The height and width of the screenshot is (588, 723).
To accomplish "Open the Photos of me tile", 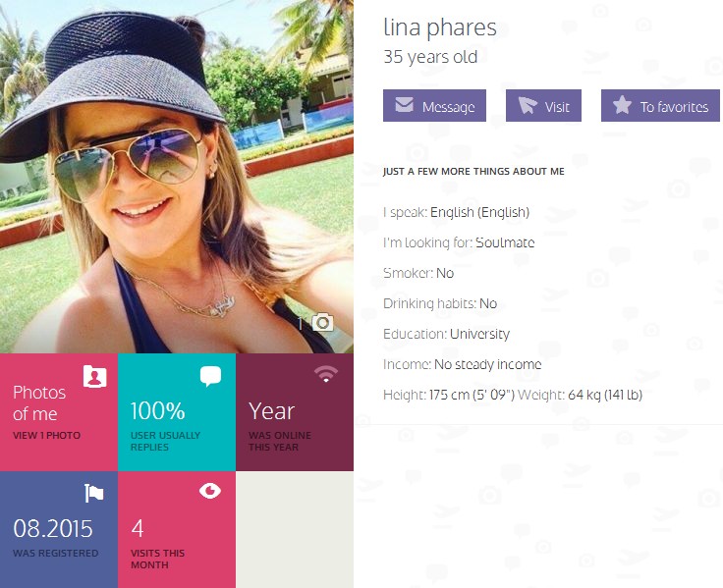I will pos(59,412).
